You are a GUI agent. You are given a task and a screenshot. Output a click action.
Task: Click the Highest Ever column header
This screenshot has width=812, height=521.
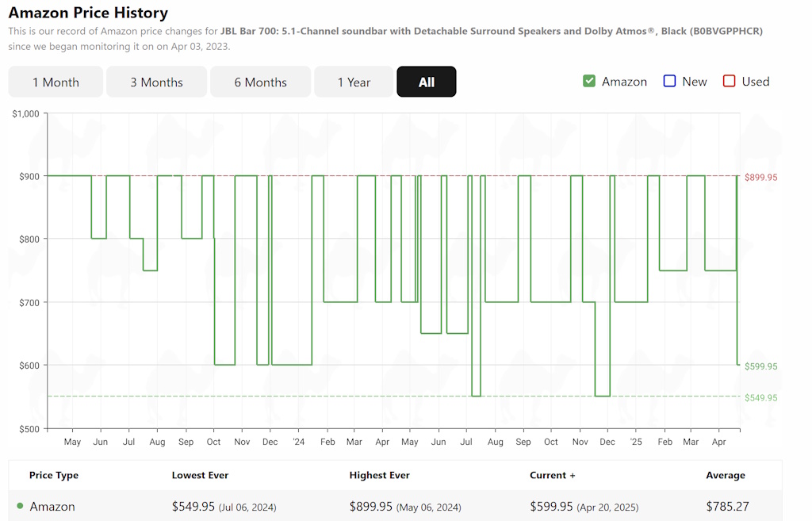pyautogui.click(x=379, y=475)
